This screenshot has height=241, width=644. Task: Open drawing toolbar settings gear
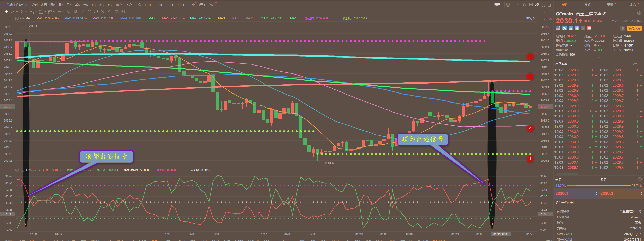[123, 12]
